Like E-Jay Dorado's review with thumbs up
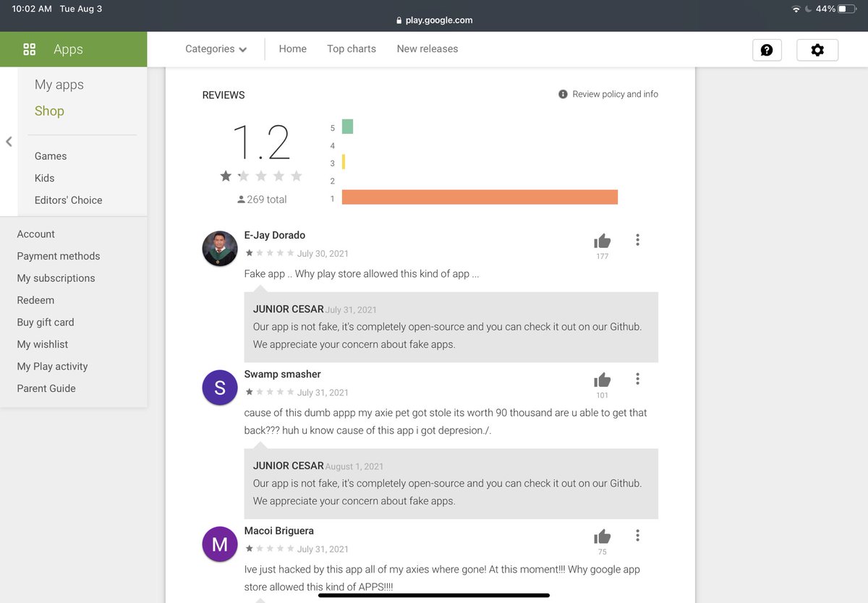The height and width of the screenshot is (603, 868). click(x=602, y=241)
